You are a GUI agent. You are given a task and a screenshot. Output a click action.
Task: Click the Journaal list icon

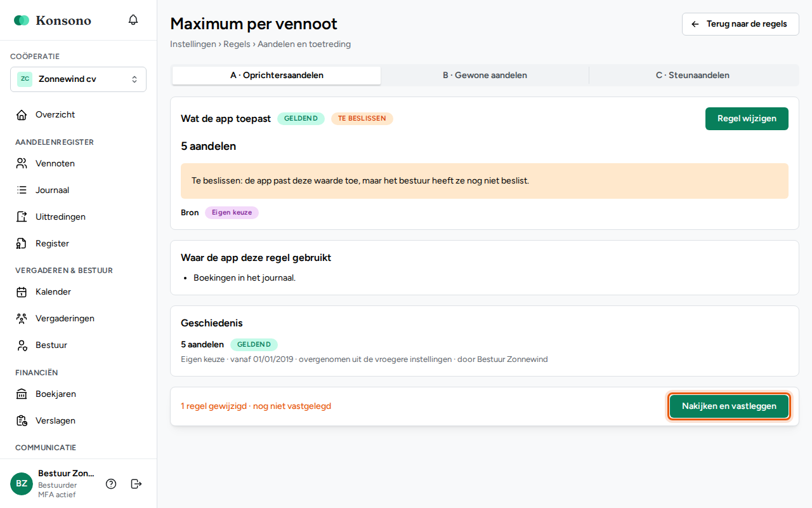click(22, 190)
